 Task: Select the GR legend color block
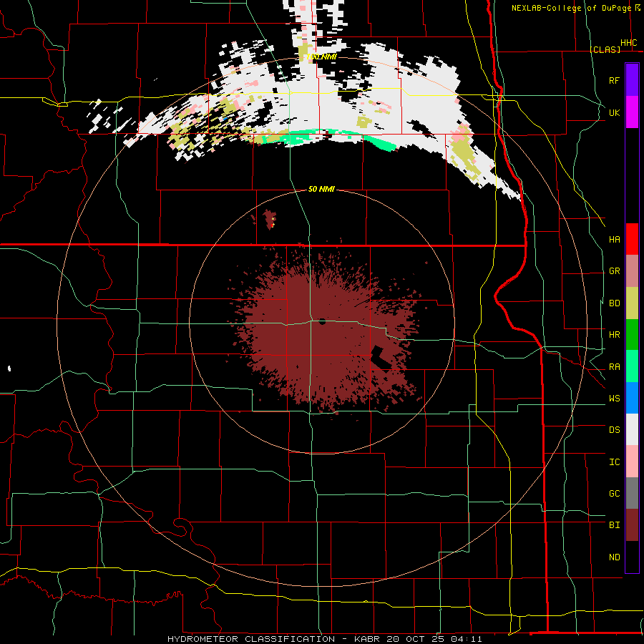(632, 271)
